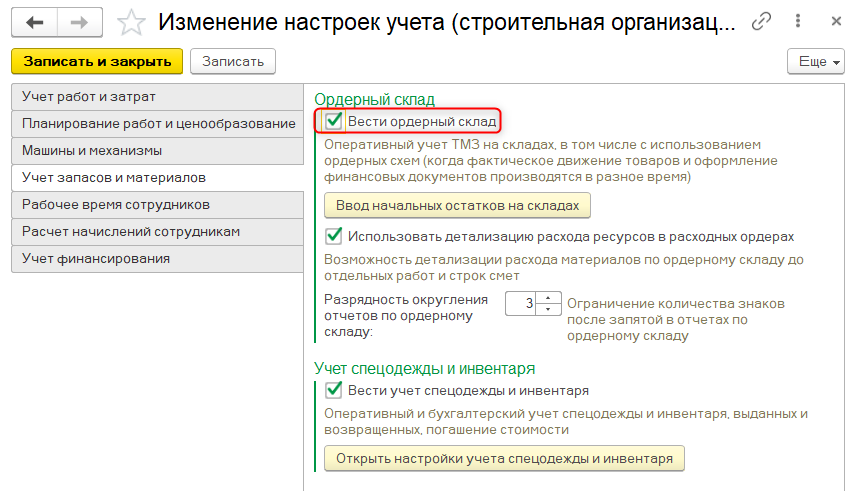The width and height of the screenshot is (845, 491).
Task: Close the settings form with X
Action: [827, 22]
